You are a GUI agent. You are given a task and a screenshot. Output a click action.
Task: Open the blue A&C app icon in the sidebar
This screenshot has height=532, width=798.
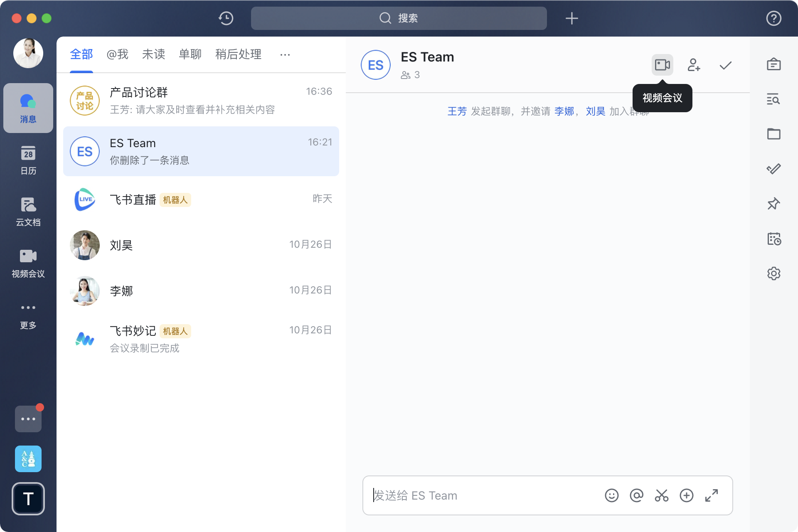pos(28,458)
